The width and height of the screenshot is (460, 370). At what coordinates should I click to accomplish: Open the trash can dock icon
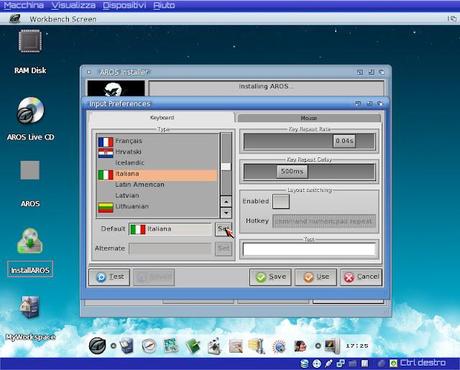point(127,346)
